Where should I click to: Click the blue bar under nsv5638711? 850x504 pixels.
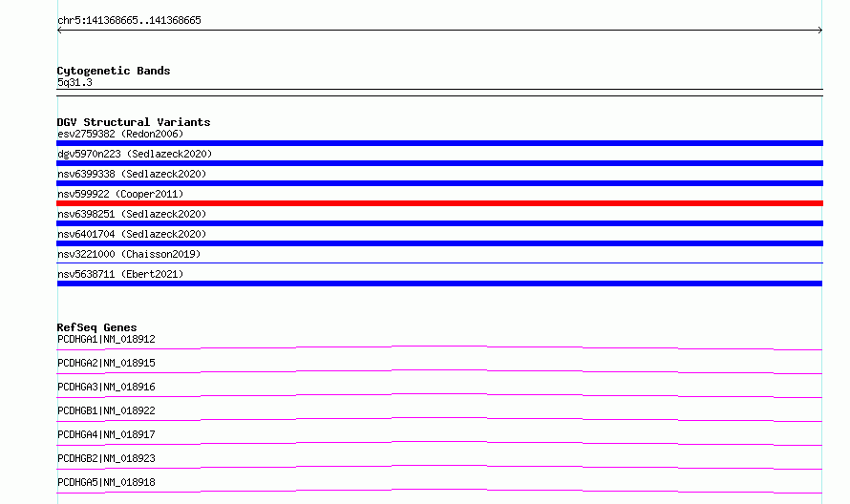coord(439,283)
